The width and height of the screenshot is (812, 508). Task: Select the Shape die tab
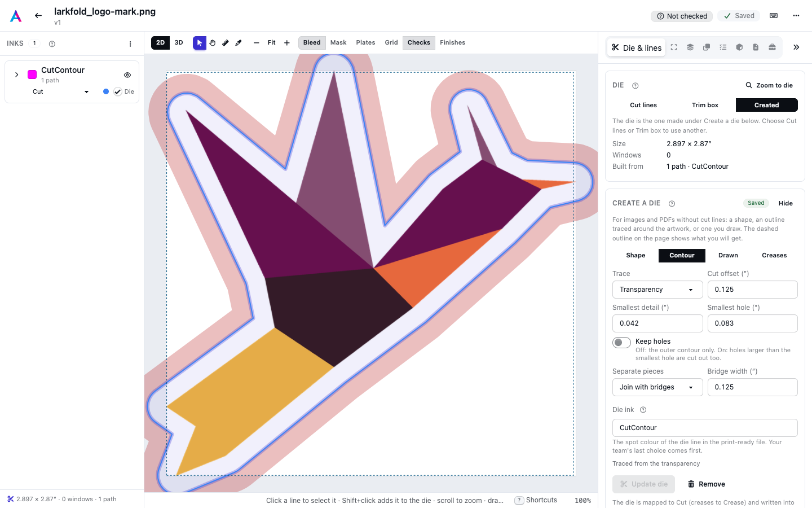(636, 256)
